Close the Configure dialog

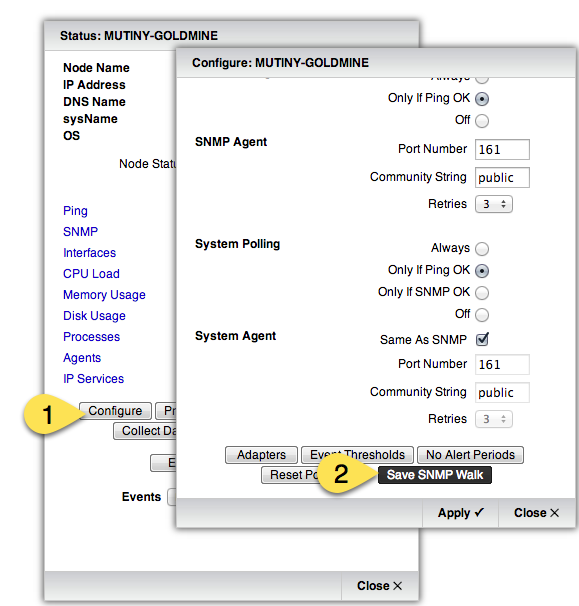click(x=536, y=513)
